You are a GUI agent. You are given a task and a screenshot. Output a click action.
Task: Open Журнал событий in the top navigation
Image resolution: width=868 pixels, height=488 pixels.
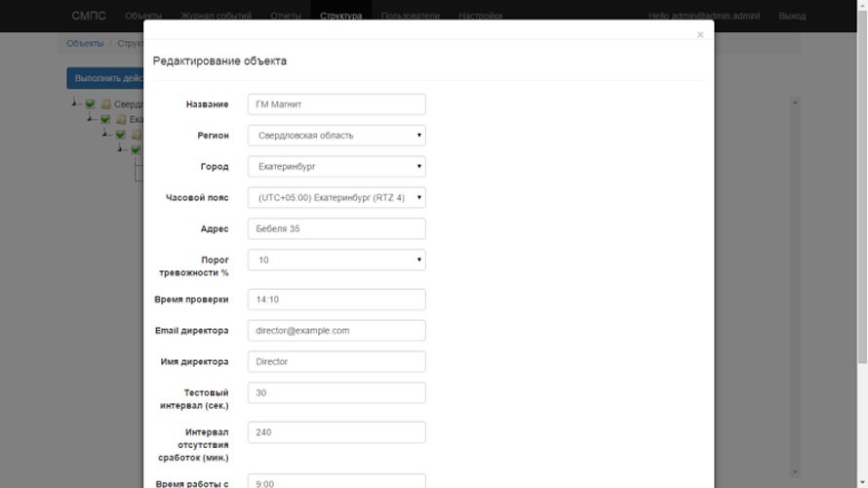pos(216,16)
